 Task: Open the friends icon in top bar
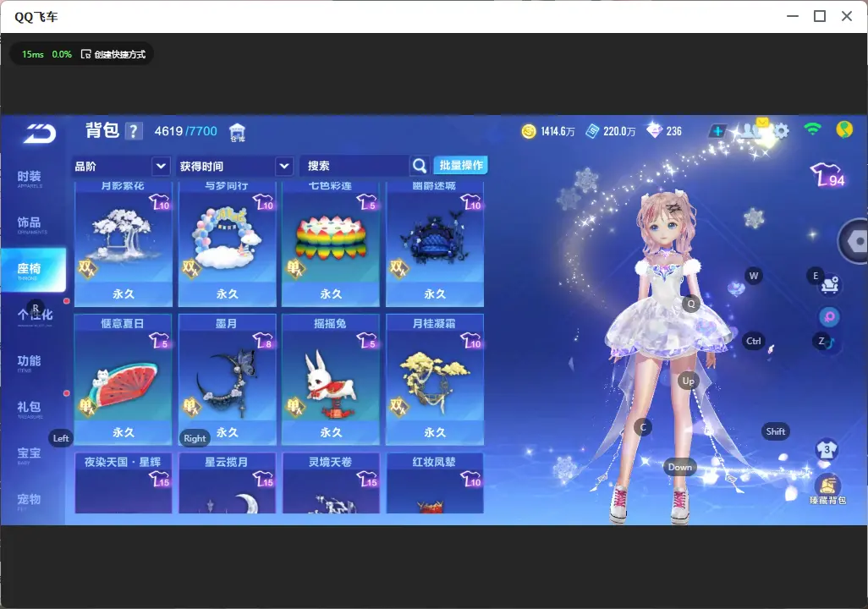pos(749,131)
